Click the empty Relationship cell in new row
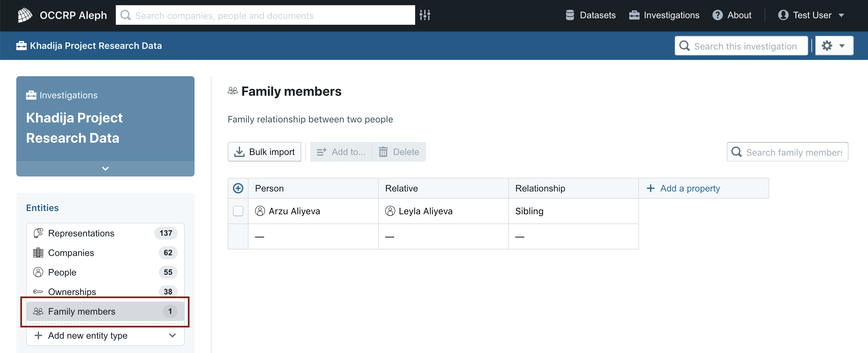This screenshot has height=353, width=868. pyautogui.click(x=573, y=236)
